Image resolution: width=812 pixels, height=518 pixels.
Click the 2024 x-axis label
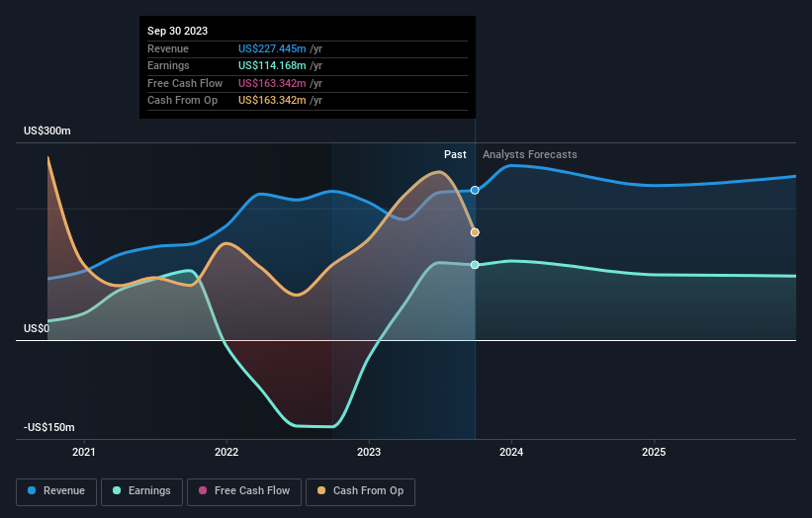[x=511, y=452]
